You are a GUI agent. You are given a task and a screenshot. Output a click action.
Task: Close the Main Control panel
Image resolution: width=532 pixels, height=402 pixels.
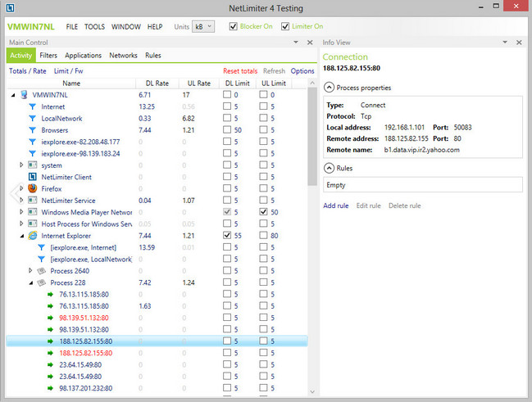pos(310,43)
